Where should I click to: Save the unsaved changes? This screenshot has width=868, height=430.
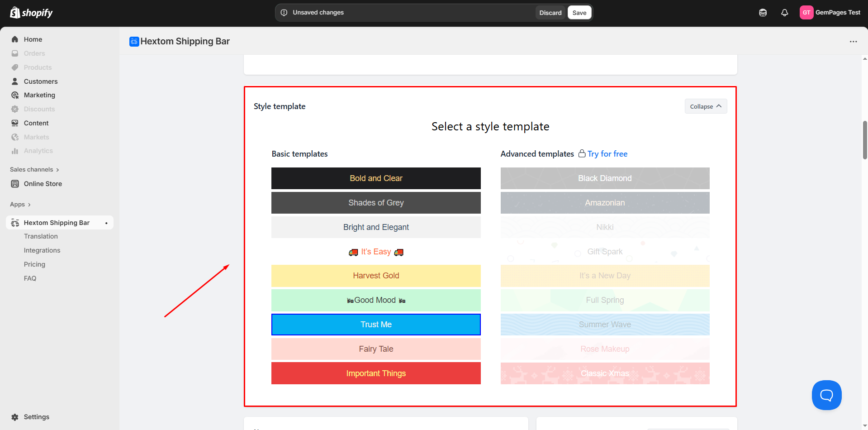click(579, 13)
